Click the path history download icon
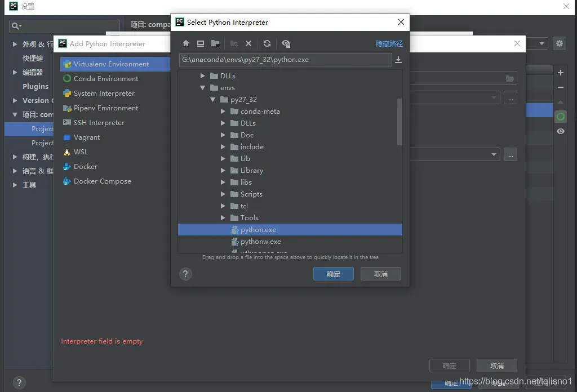This screenshot has width=577, height=392. (x=398, y=60)
